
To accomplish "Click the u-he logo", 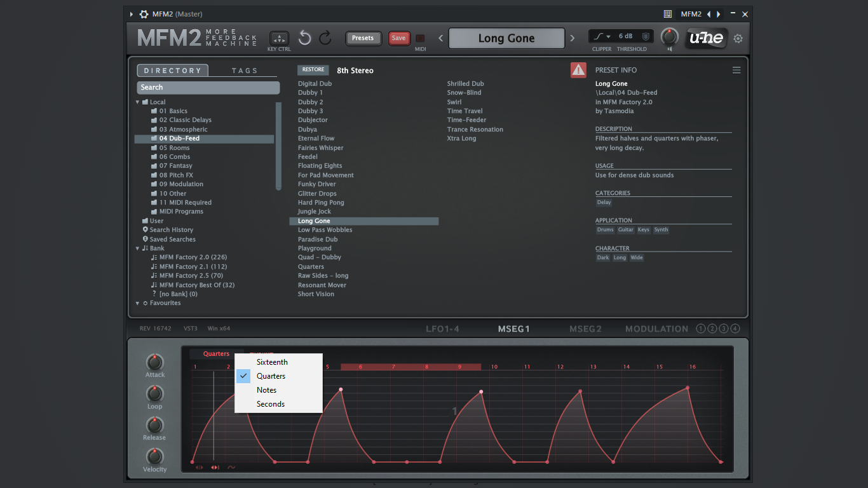I will coord(707,38).
